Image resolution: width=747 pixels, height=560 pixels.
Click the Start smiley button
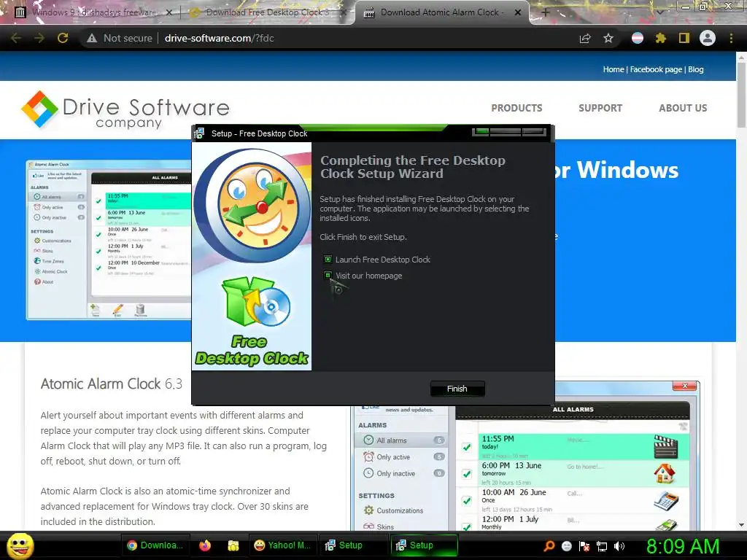point(20,545)
